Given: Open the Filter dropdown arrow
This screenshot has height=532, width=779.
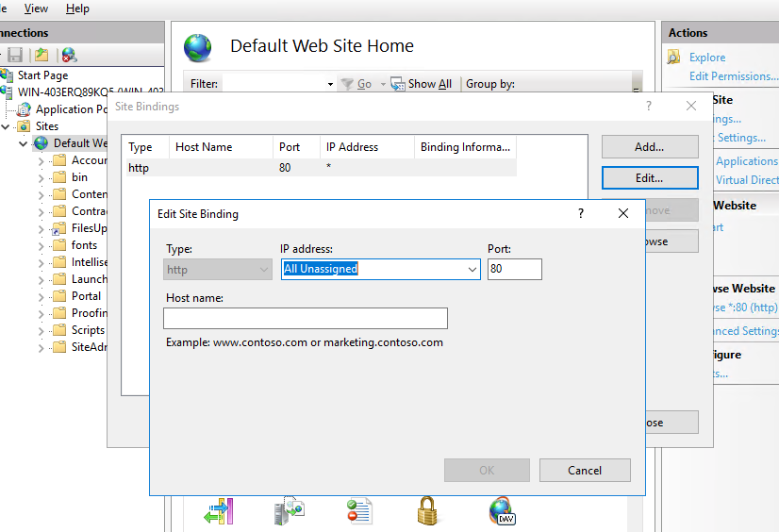Looking at the screenshot, I should tap(330, 84).
